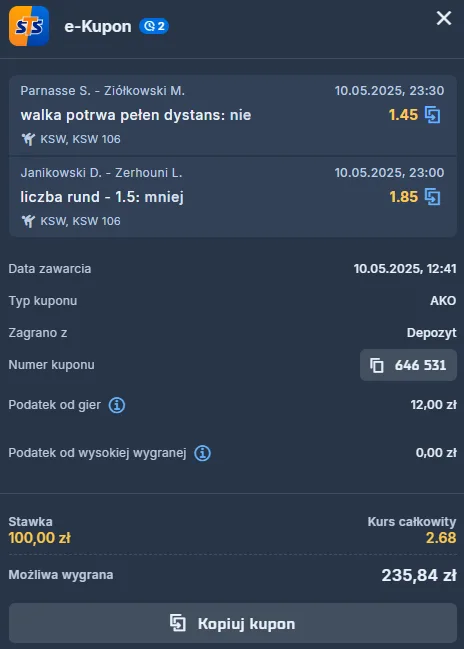This screenshot has width=464, height=649.
Task: Click martial arts icon beside first KSW 106
Action: pyautogui.click(x=28, y=139)
